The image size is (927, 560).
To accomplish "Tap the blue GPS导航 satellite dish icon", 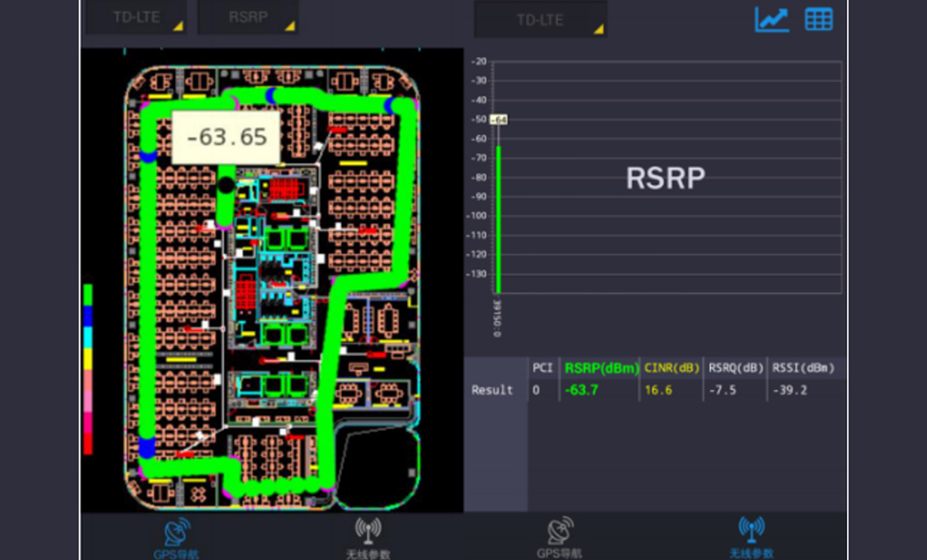I will [x=176, y=532].
